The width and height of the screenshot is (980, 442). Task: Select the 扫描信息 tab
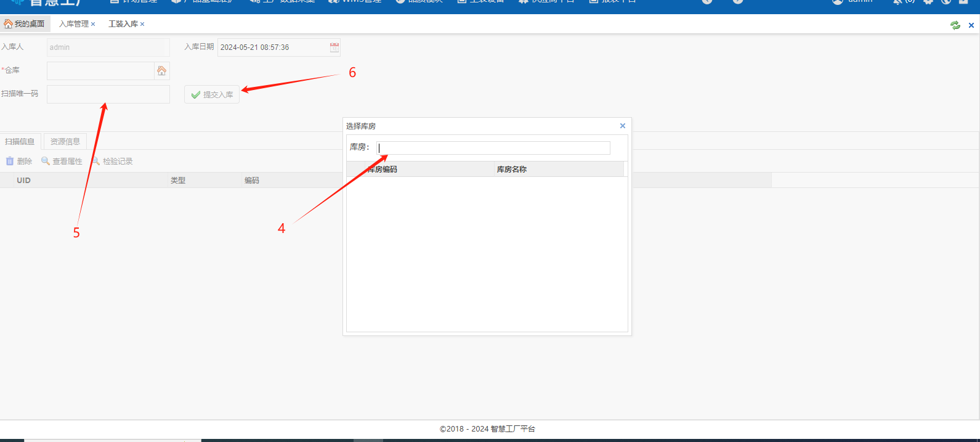click(20, 142)
